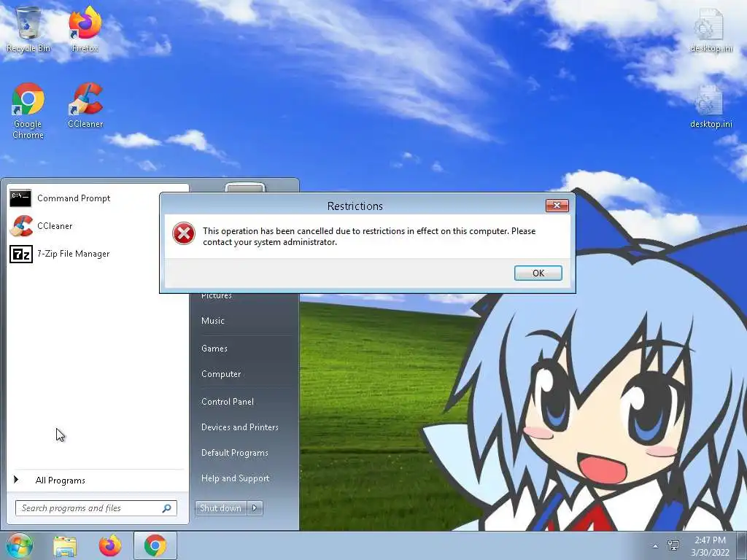The height and width of the screenshot is (560, 747).
Task: Open Google Chrome desktop shortcut
Action: (28, 112)
